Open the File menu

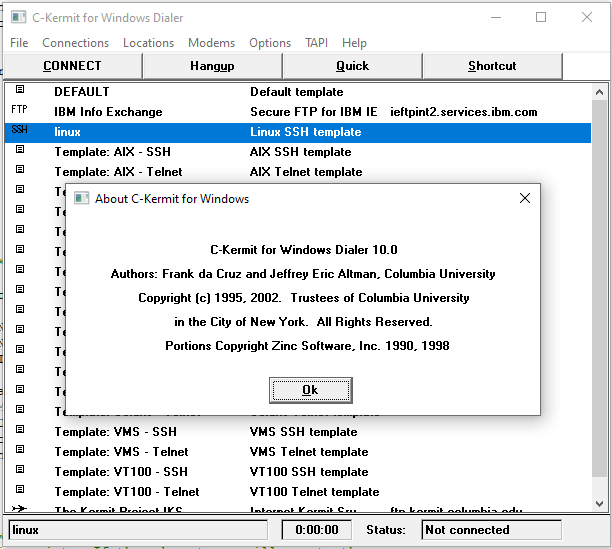tap(19, 43)
